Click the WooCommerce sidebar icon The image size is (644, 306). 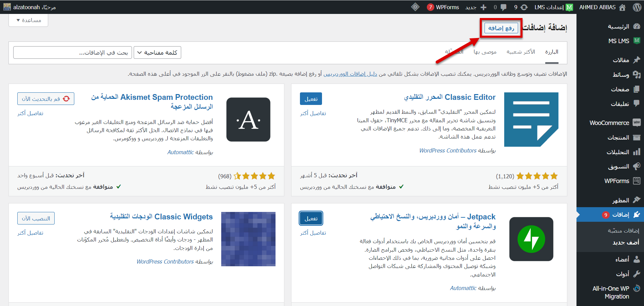click(x=637, y=123)
